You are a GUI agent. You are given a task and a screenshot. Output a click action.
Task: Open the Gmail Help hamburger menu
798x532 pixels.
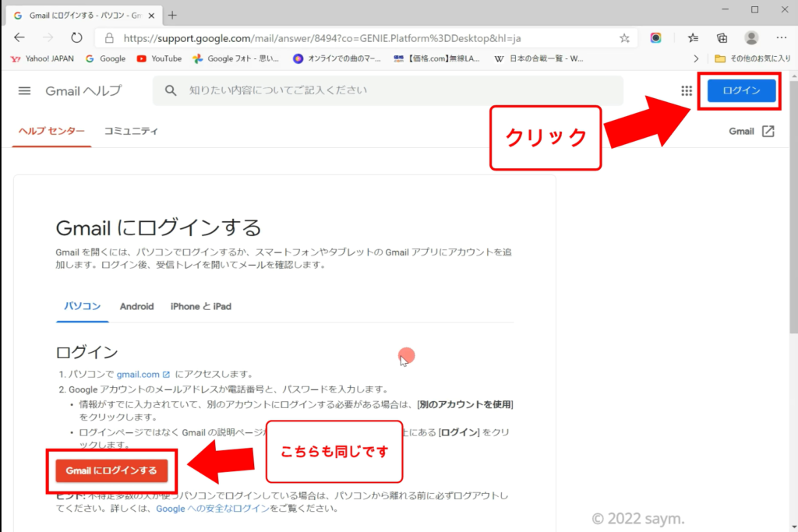[x=24, y=90]
